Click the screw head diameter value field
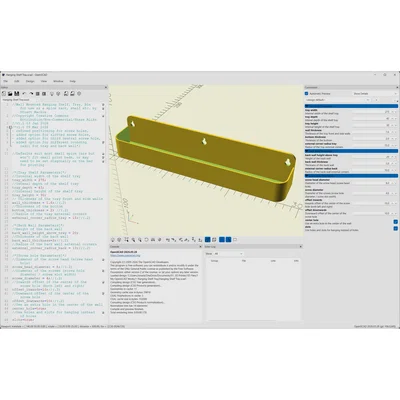Image resolution: width=400 pixels, height=400 pixels. click(x=375, y=183)
